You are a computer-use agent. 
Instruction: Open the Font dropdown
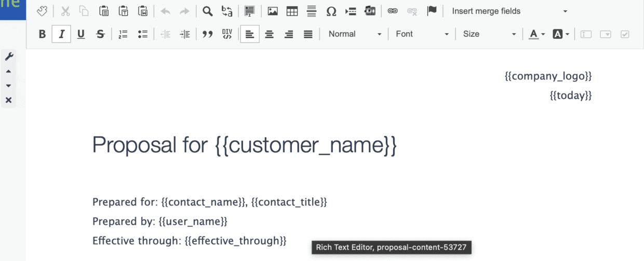(x=422, y=34)
